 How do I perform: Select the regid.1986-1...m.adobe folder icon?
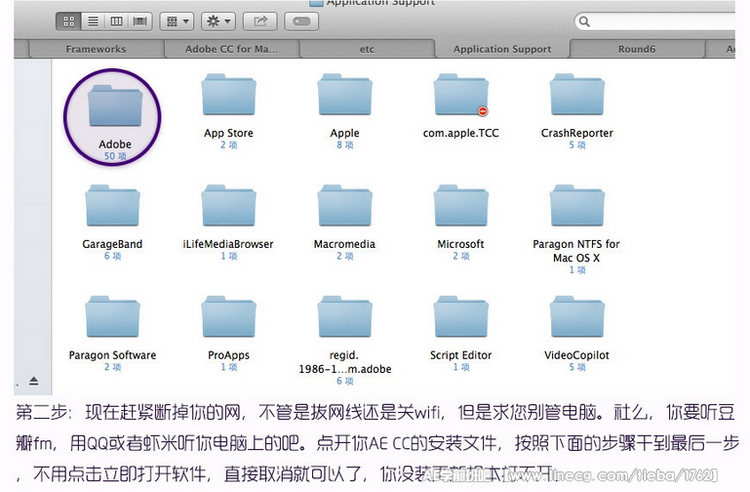(x=345, y=317)
